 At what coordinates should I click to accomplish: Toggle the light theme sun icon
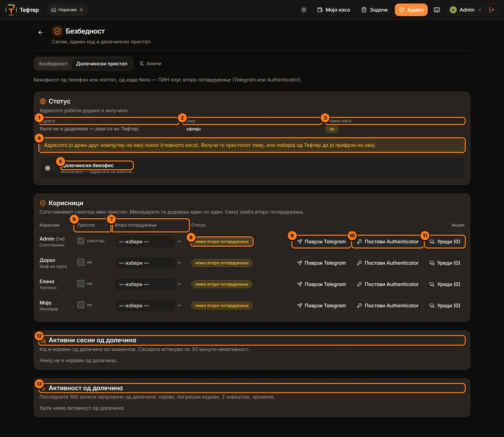[304, 10]
